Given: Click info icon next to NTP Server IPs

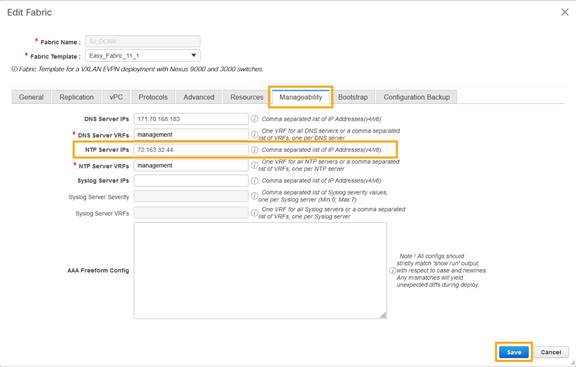Looking at the screenshot, I should (254, 150).
